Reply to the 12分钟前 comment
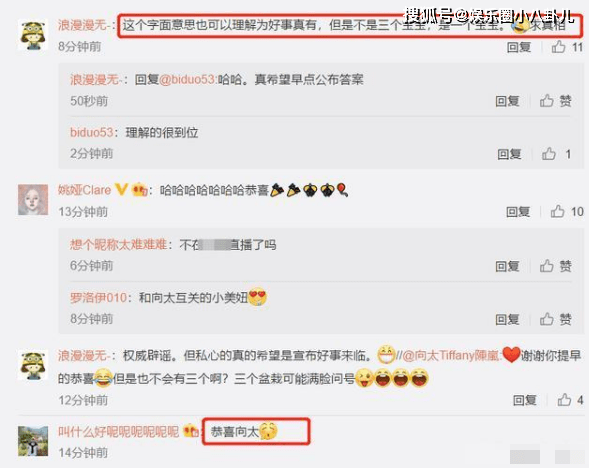 tap(525, 400)
